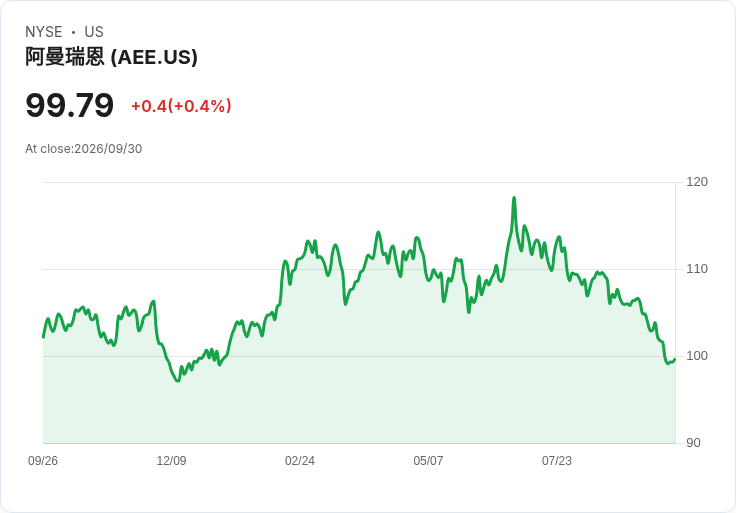Click the 07/23 date axis label

pyautogui.click(x=557, y=461)
